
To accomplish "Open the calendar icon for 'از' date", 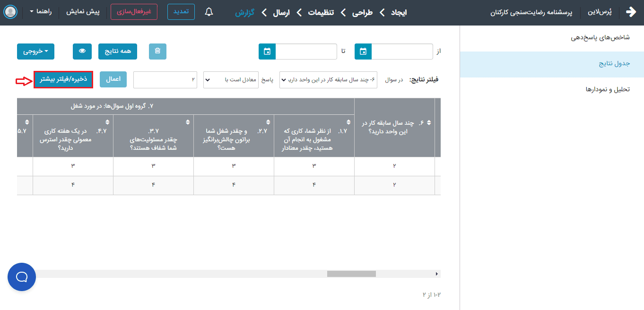I will click(x=363, y=52).
